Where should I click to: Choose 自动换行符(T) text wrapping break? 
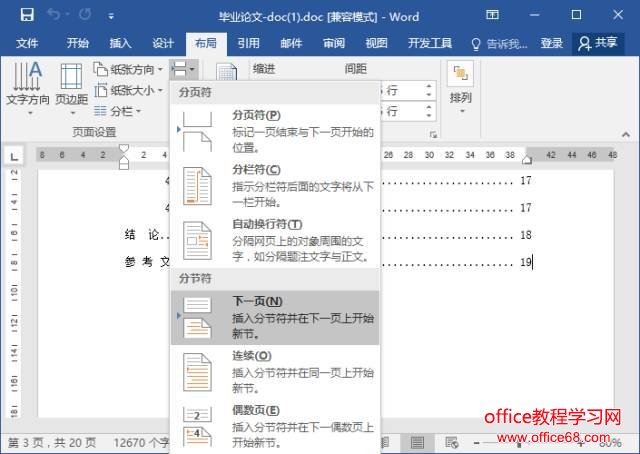pyautogui.click(x=275, y=240)
